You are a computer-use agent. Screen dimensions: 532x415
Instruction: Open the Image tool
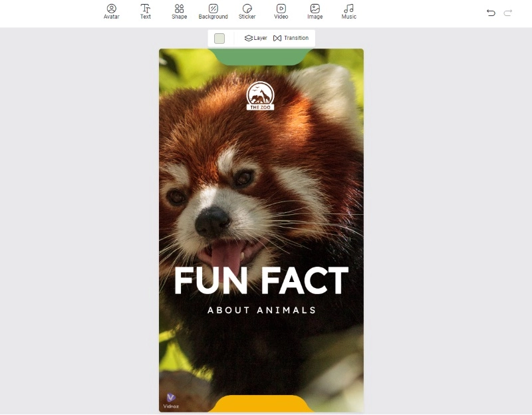click(315, 11)
